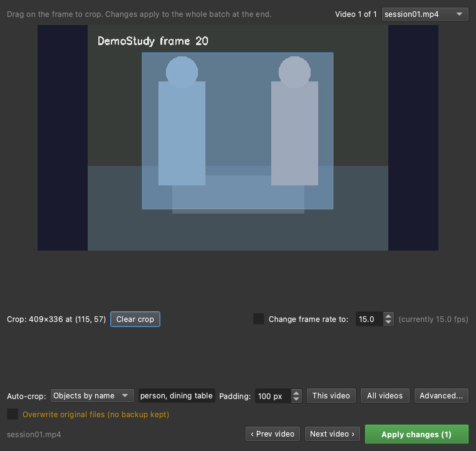Screen dimensions: 476x451
Task: Run auto-crop on This video
Action: [x=331, y=396]
